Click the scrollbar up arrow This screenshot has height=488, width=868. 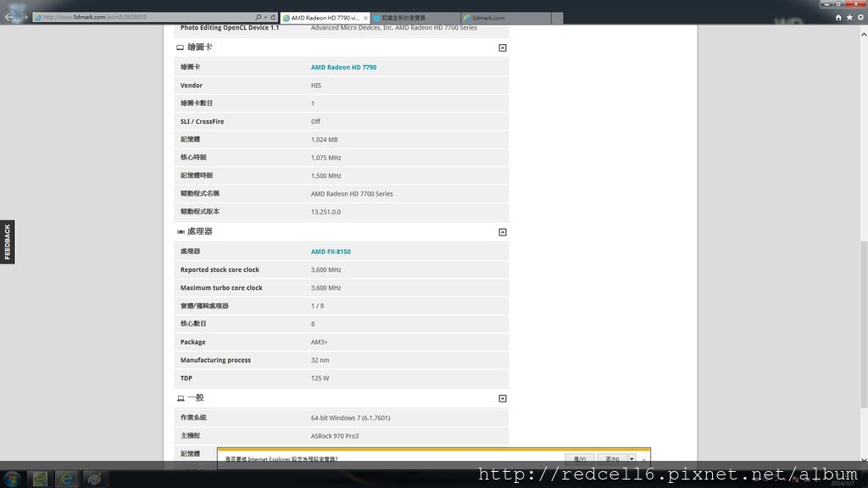[864, 34]
